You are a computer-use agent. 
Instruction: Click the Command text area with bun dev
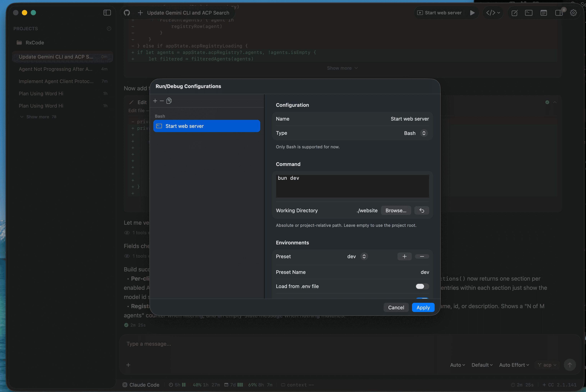352,186
